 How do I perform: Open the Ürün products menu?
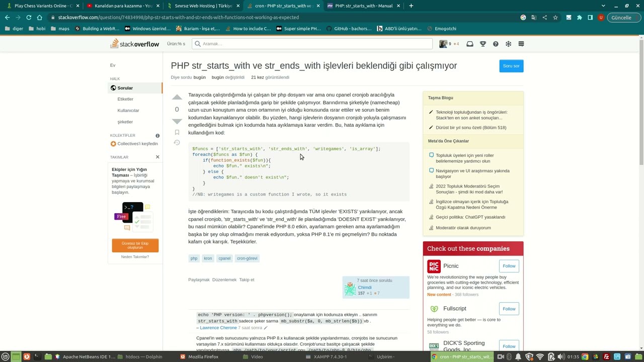(x=176, y=44)
